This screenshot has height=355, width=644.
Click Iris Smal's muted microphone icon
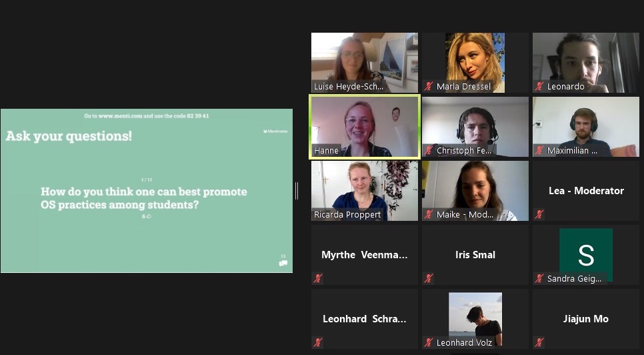pos(429,278)
